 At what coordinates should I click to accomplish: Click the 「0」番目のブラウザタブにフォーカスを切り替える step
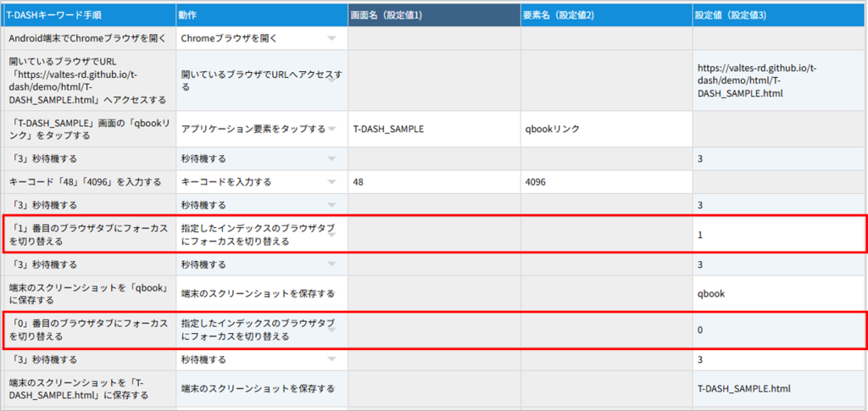point(89,330)
